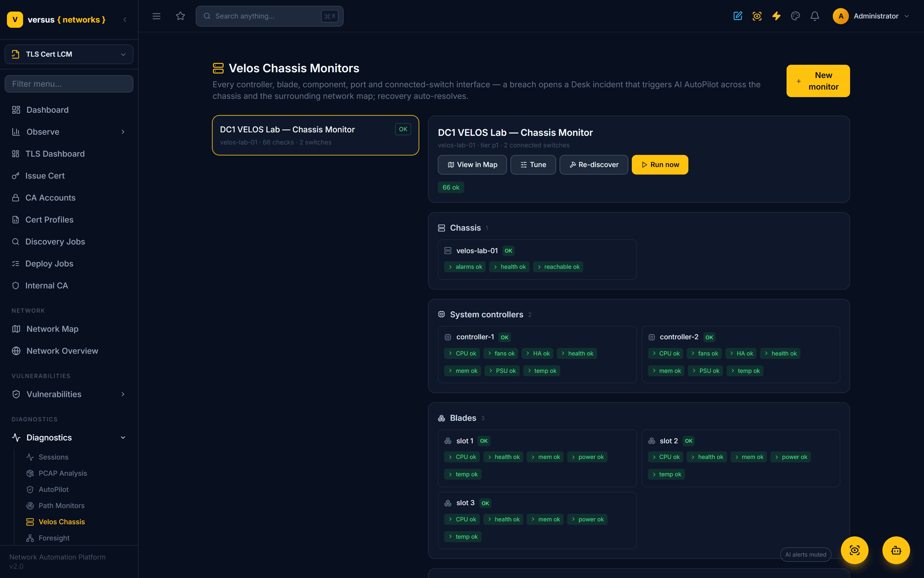Screen dimensions: 924x578
Task: Open the theme palette icon
Action: 795,16
